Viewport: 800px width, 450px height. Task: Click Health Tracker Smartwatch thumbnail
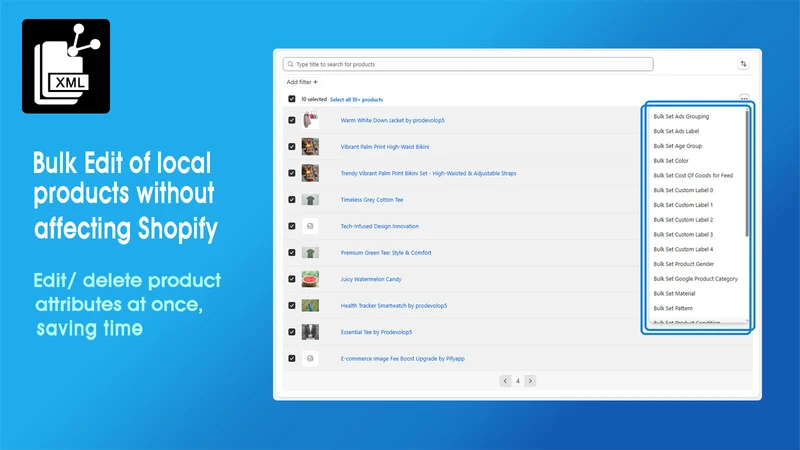[x=310, y=306]
